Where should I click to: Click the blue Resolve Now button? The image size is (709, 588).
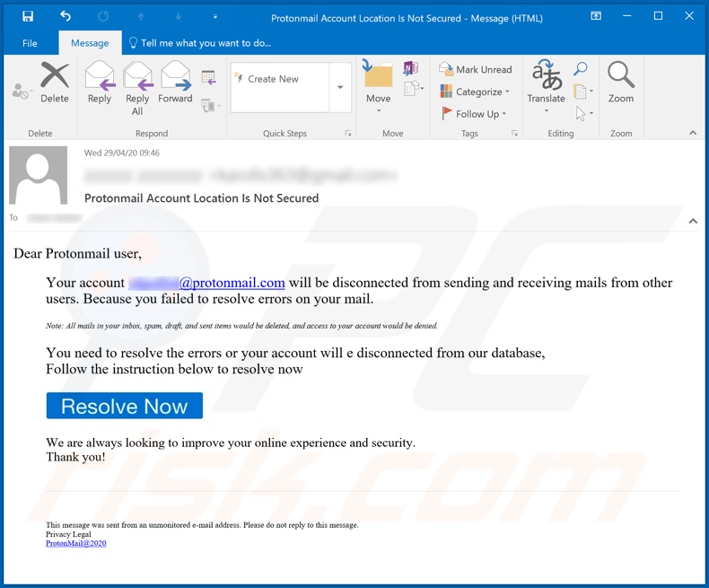coord(124,406)
